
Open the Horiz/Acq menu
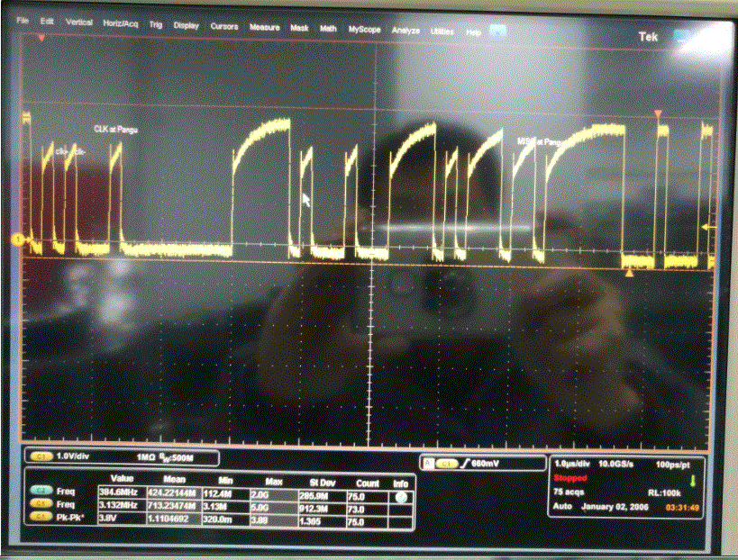coord(121,23)
